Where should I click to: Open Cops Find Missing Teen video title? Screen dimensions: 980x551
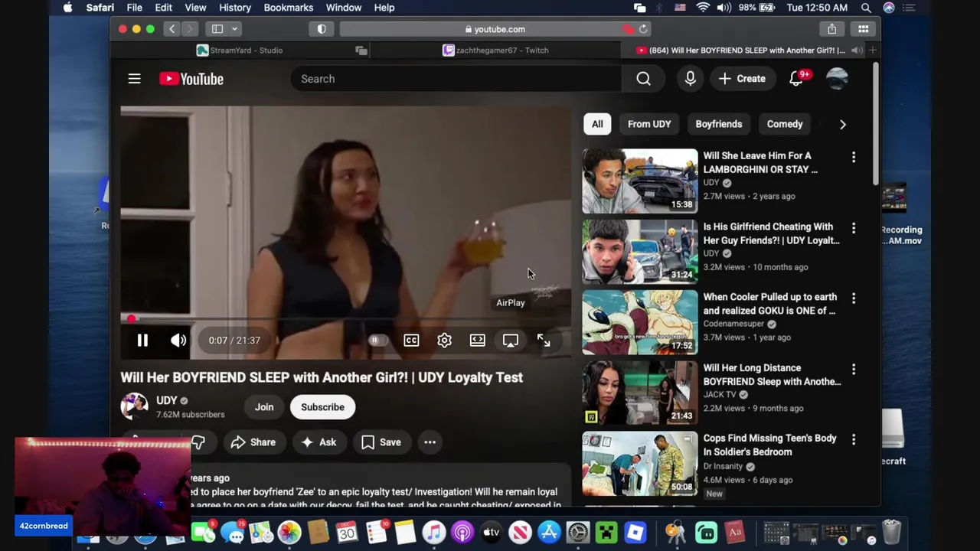[x=769, y=445]
